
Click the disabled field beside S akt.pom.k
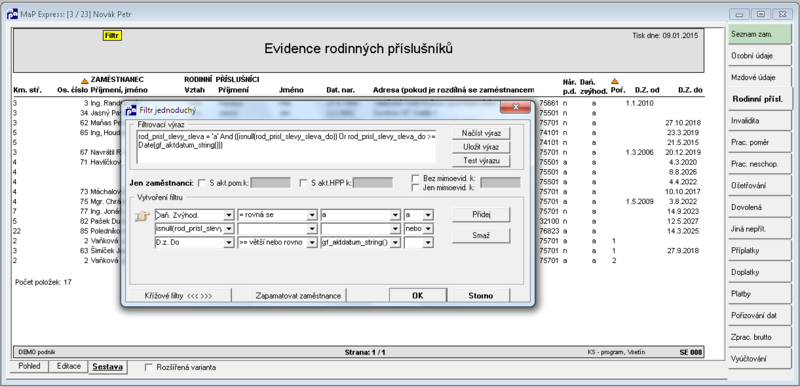coord(270,183)
